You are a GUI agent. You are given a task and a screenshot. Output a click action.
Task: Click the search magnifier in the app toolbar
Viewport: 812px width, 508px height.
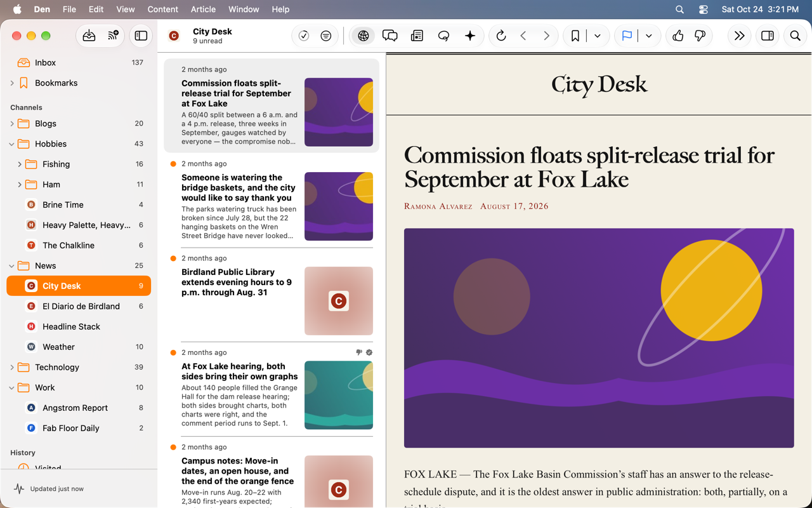pyautogui.click(x=795, y=36)
